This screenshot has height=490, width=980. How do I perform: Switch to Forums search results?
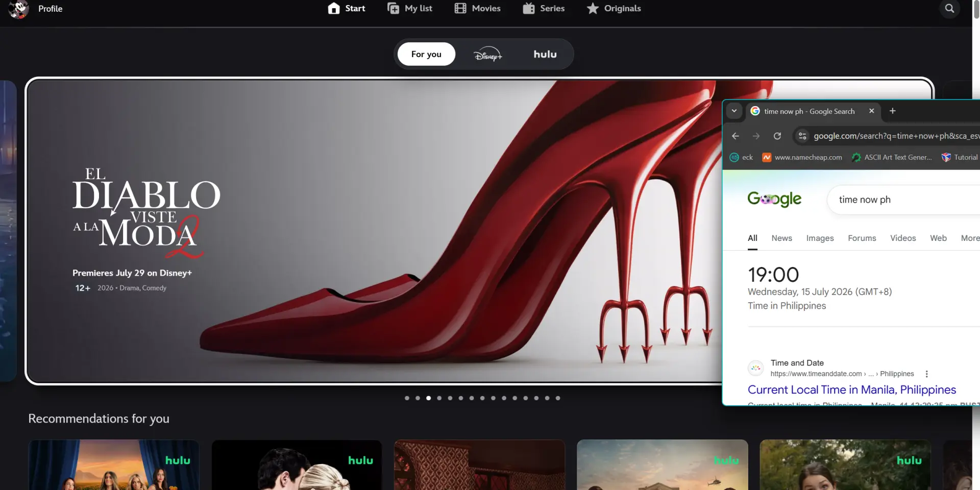(862, 238)
